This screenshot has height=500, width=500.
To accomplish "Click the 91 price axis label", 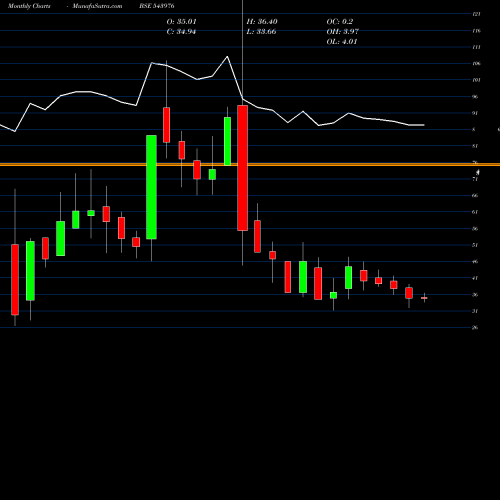I will [x=475, y=113].
